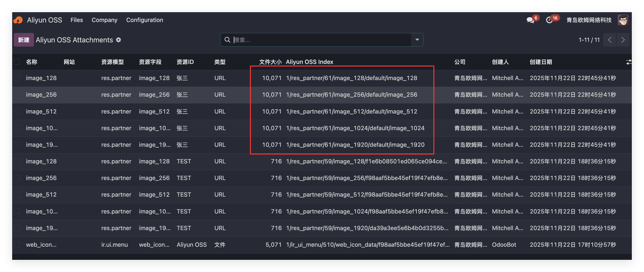Image resolution: width=644 pixels, height=272 pixels.
Task: Open the Files menu
Action: (77, 20)
